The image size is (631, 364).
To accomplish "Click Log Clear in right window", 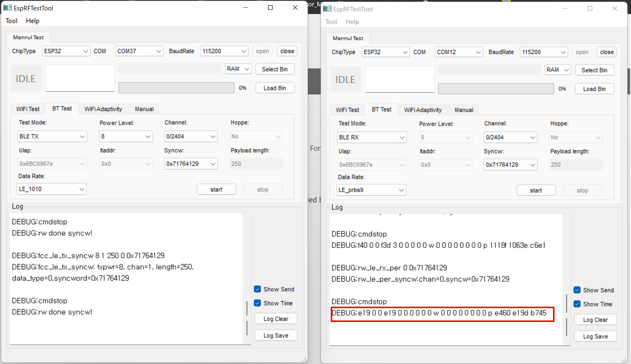I will point(595,320).
